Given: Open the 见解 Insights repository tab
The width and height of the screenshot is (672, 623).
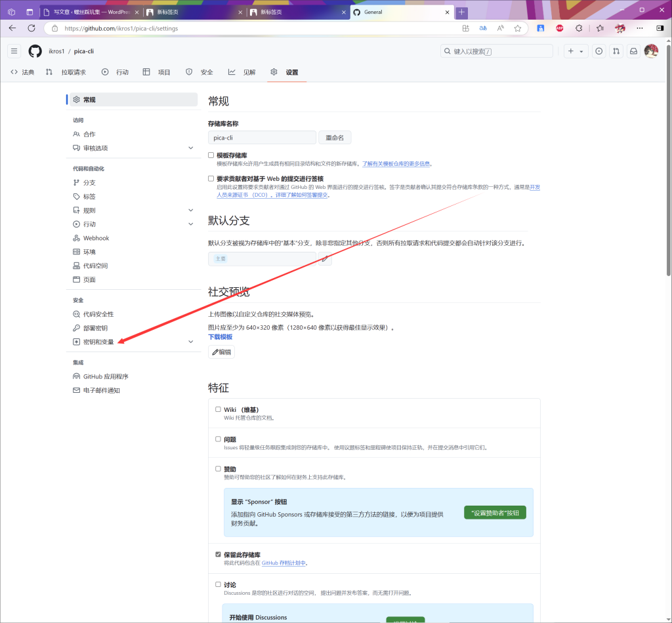Looking at the screenshot, I should click(241, 72).
